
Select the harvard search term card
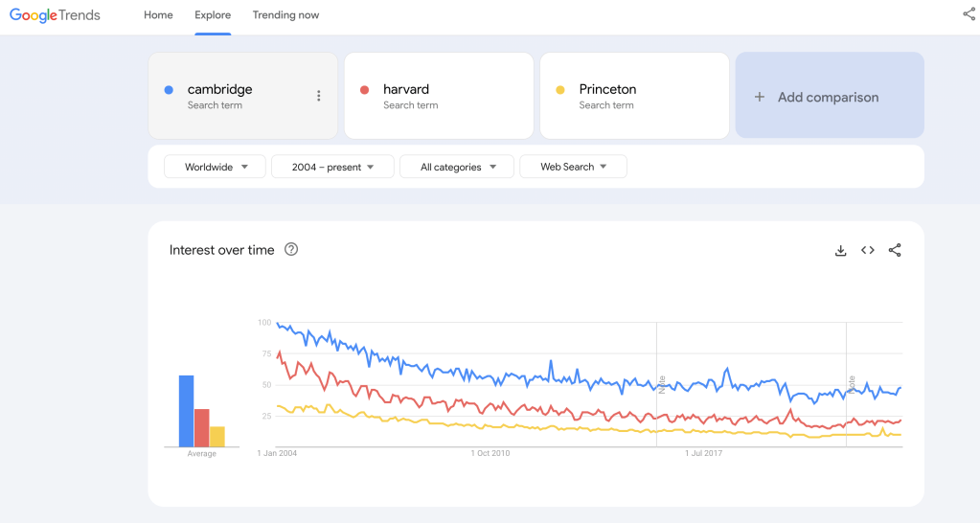[x=439, y=96]
